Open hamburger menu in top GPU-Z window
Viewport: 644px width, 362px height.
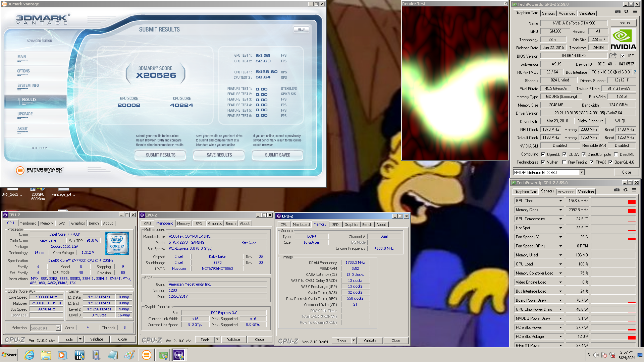[x=635, y=12]
